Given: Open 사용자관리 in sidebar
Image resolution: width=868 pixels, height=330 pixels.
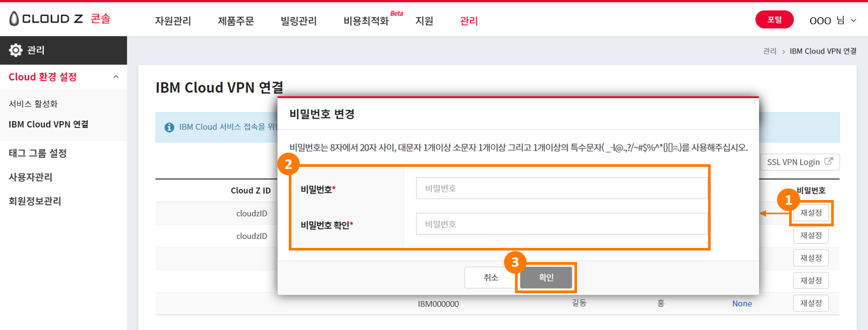Looking at the screenshot, I should (x=31, y=177).
